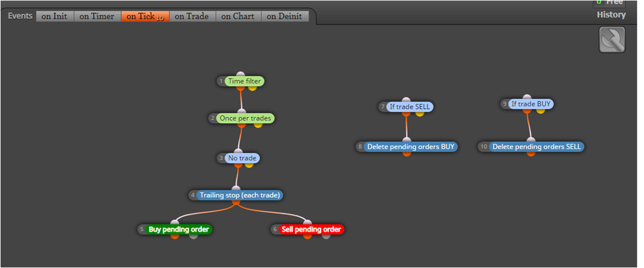644x268 pixels.
Task: Click the orange output connector on Trailing stop
Action: click(x=236, y=202)
